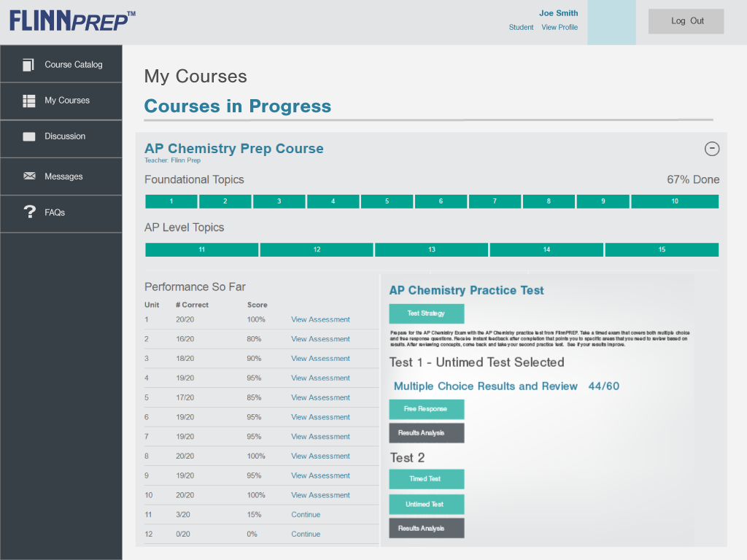Select Foundational Topics segment 6

(x=441, y=201)
